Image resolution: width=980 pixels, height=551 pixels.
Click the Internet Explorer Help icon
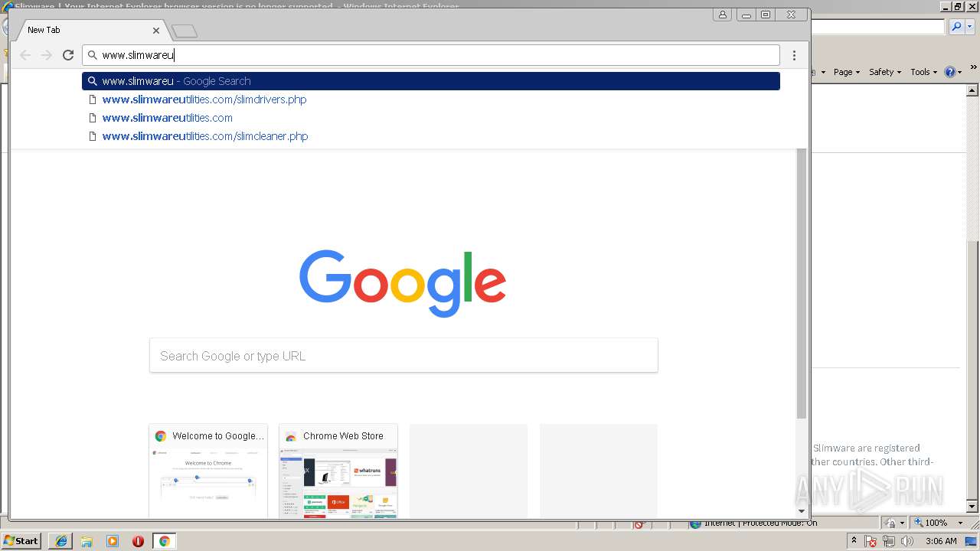coord(950,72)
